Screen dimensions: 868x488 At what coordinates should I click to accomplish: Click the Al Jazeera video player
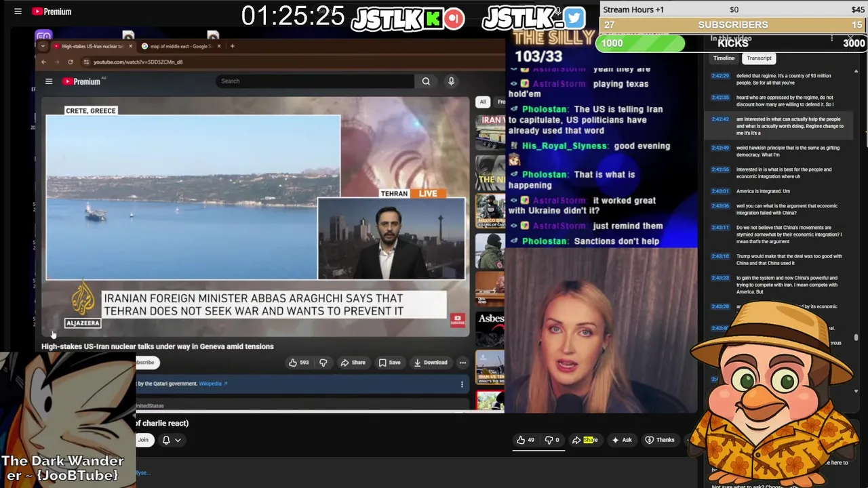coord(256,216)
